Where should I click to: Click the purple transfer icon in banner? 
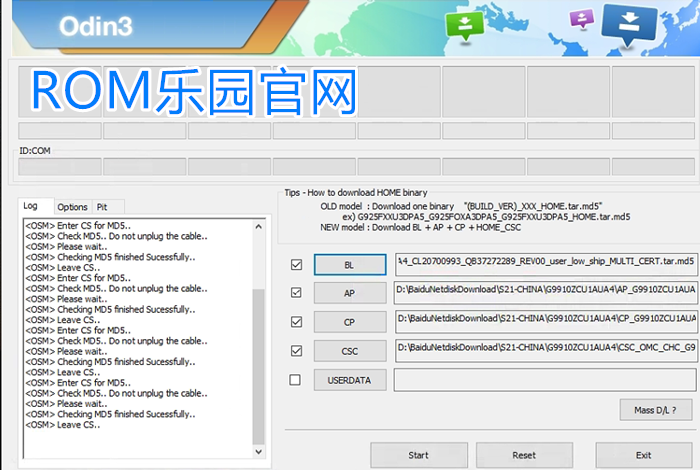(x=582, y=19)
